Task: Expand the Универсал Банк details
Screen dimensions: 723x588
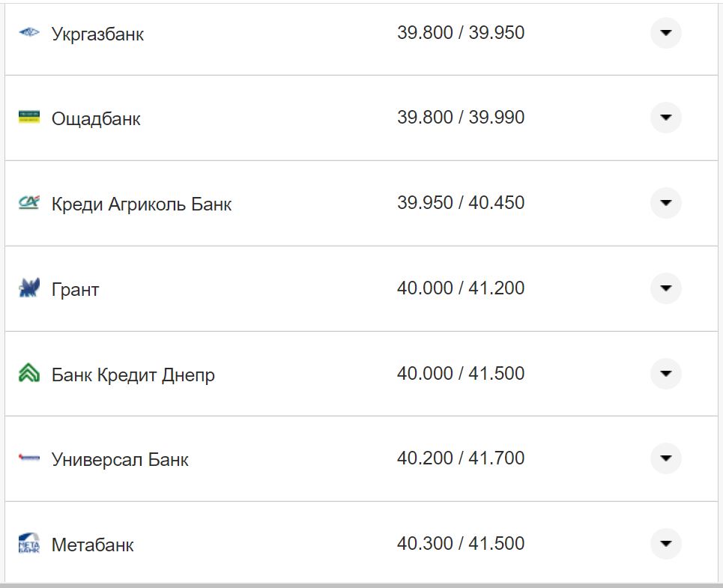Action: click(x=665, y=458)
